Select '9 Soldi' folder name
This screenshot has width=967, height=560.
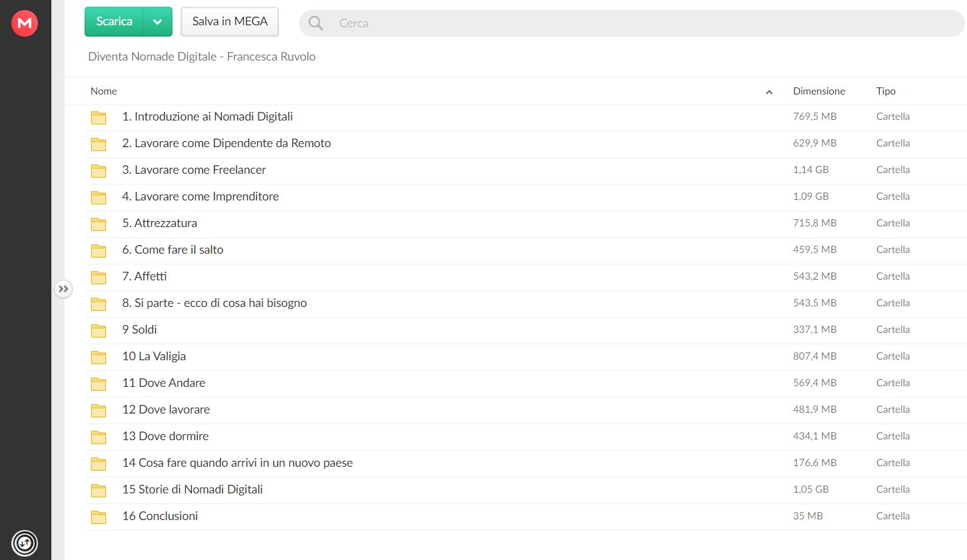click(140, 330)
